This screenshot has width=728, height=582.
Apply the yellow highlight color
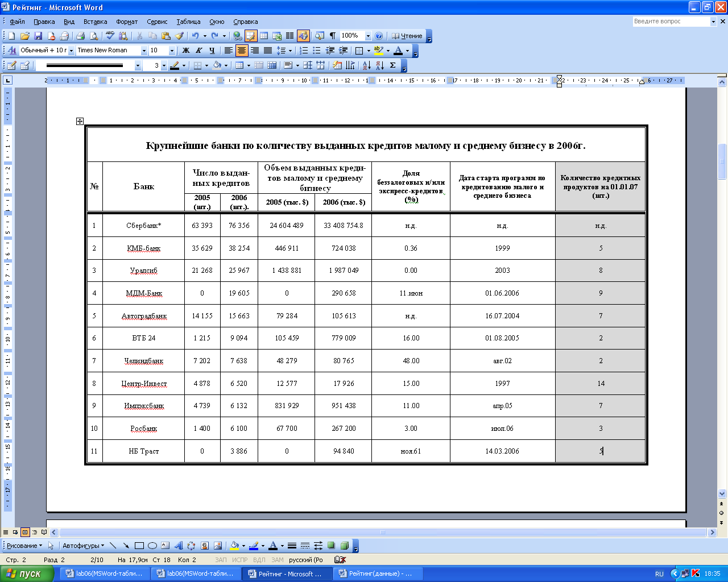point(378,51)
